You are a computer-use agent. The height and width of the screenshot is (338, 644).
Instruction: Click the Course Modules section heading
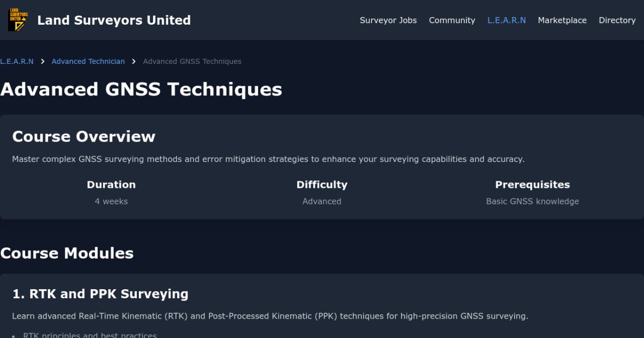click(67, 253)
